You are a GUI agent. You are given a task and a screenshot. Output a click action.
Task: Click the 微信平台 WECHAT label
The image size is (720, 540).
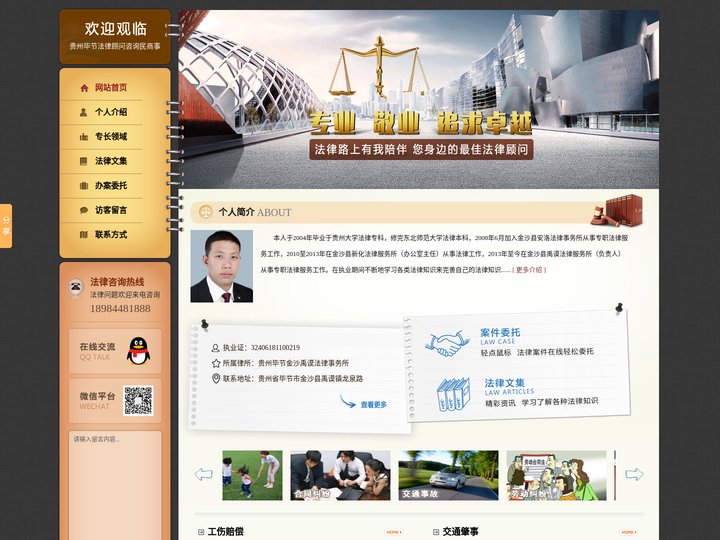coord(97,400)
